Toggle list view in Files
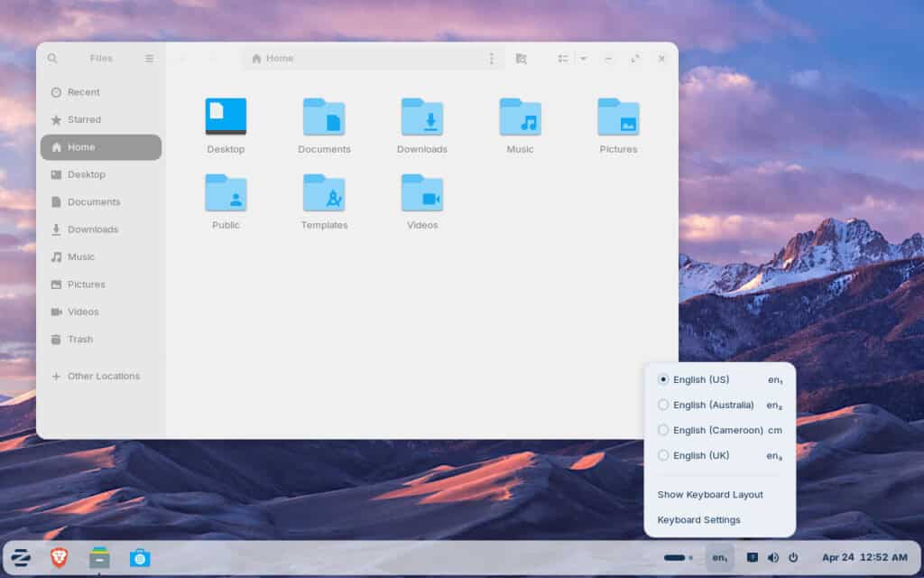924x578 pixels. [563, 59]
